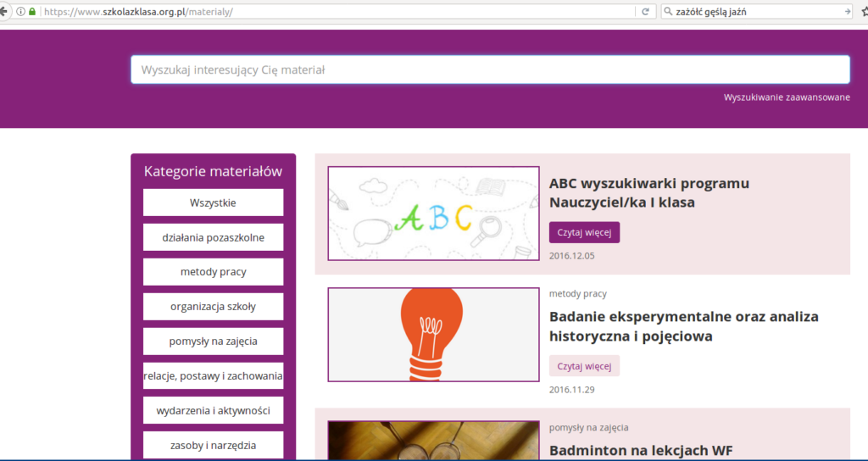This screenshot has height=461, width=868.
Task: Click the 'Kategorie materiałów' heading
Action: point(213,171)
